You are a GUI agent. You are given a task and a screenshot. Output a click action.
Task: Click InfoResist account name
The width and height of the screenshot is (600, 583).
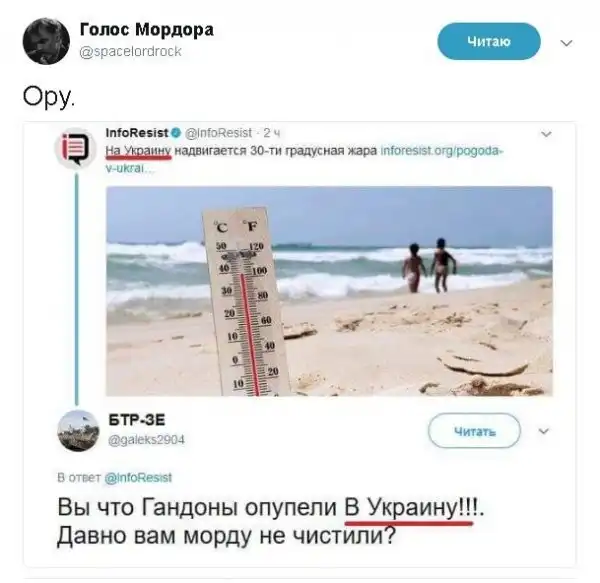pyautogui.click(x=137, y=133)
